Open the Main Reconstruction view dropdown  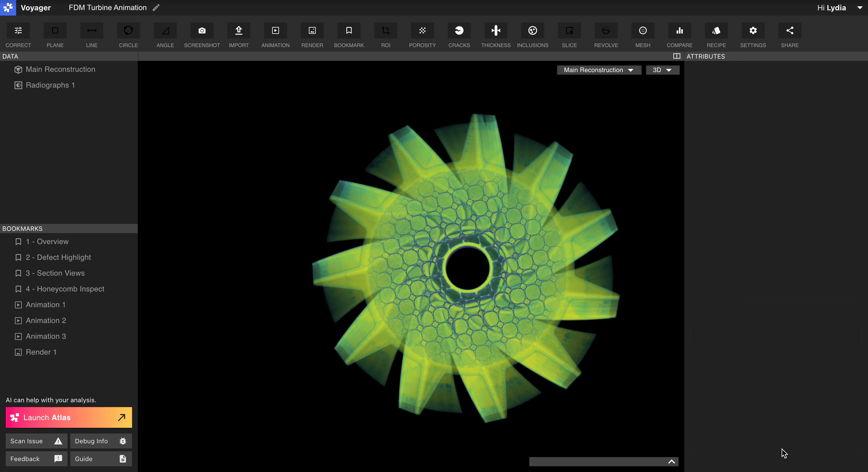599,70
